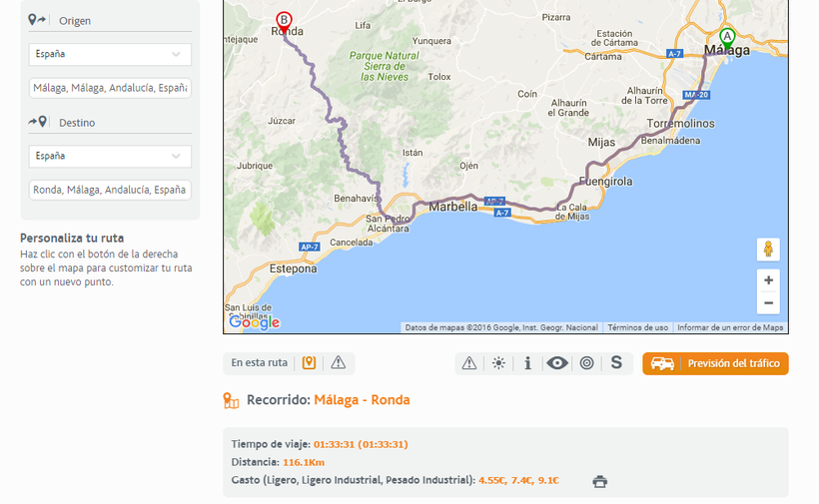
Task: Open the Términos de uso link
Action: pyautogui.click(x=637, y=327)
